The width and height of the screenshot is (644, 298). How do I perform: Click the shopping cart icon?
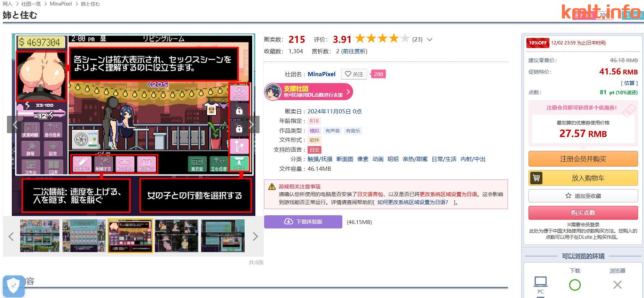[536, 178]
